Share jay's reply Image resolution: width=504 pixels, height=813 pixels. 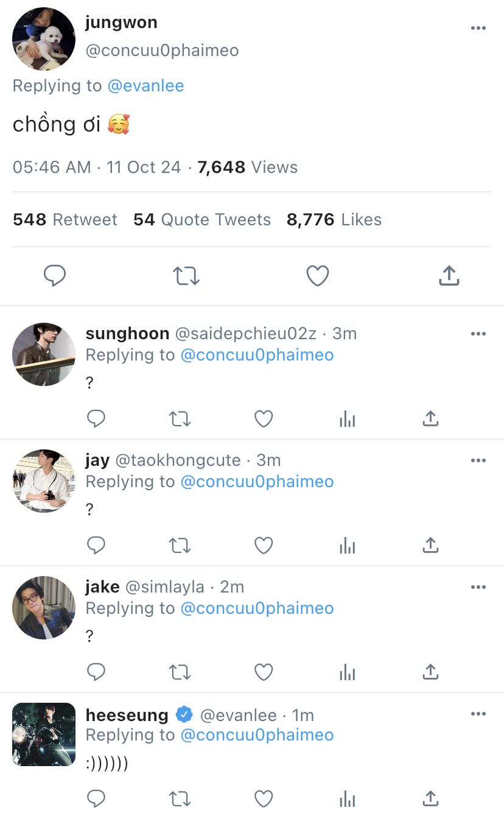tap(430, 546)
